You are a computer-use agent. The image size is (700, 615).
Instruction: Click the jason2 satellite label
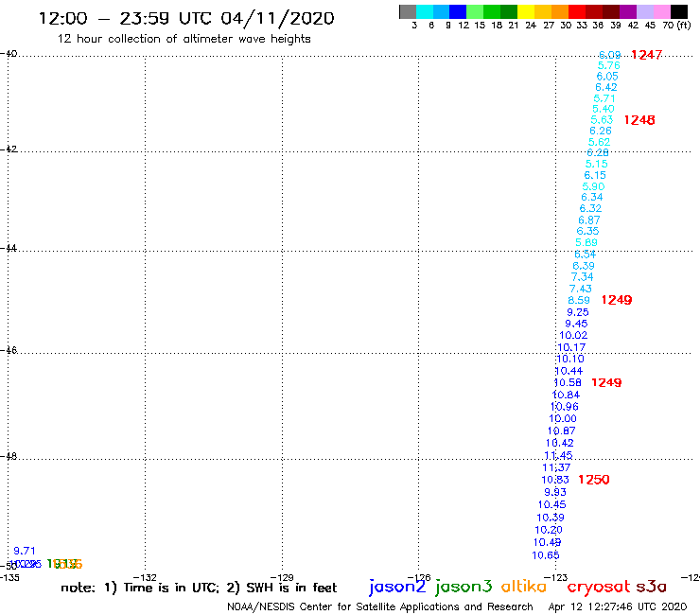coord(397,587)
